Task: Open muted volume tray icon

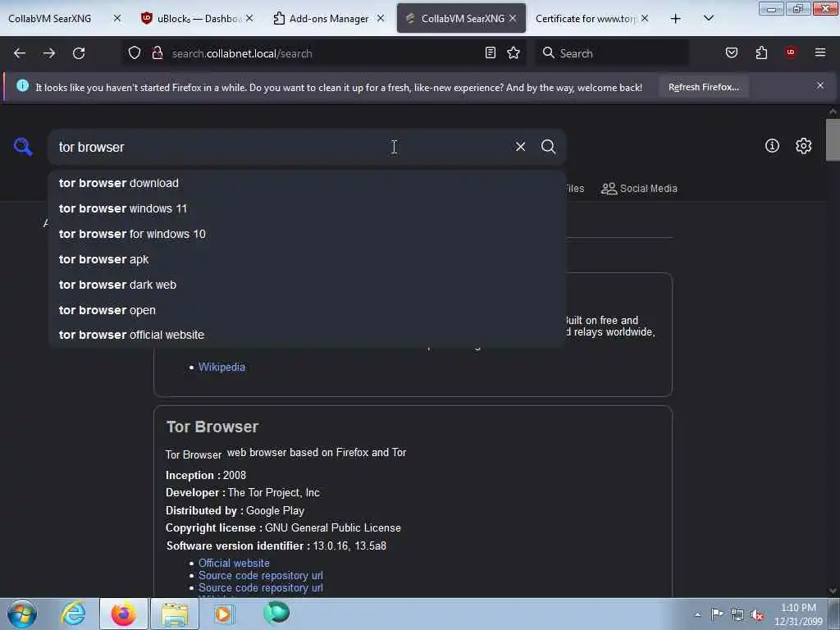Action: (757, 615)
